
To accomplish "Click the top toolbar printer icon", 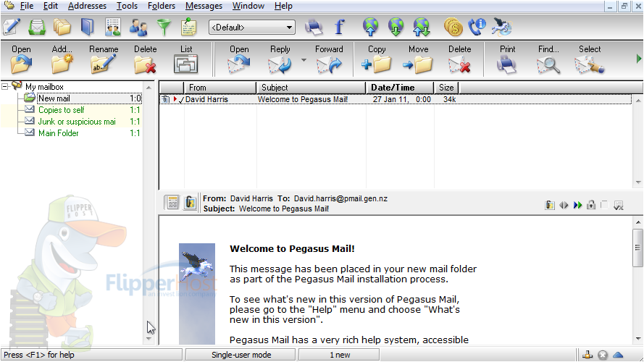I will 314,27.
